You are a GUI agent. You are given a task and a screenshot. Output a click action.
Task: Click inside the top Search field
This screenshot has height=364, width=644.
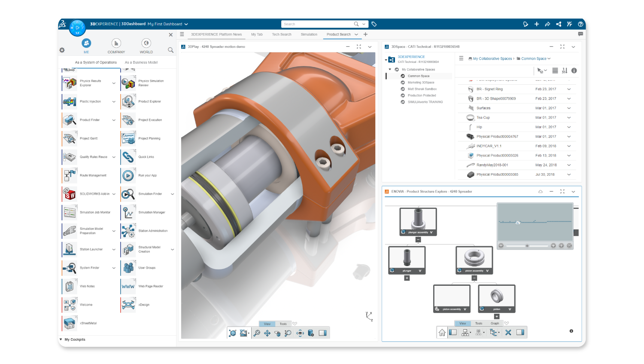[x=318, y=24]
